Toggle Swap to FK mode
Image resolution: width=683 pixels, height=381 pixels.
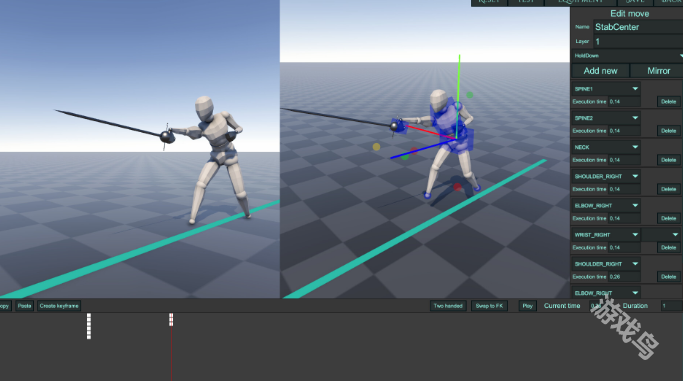489,306
